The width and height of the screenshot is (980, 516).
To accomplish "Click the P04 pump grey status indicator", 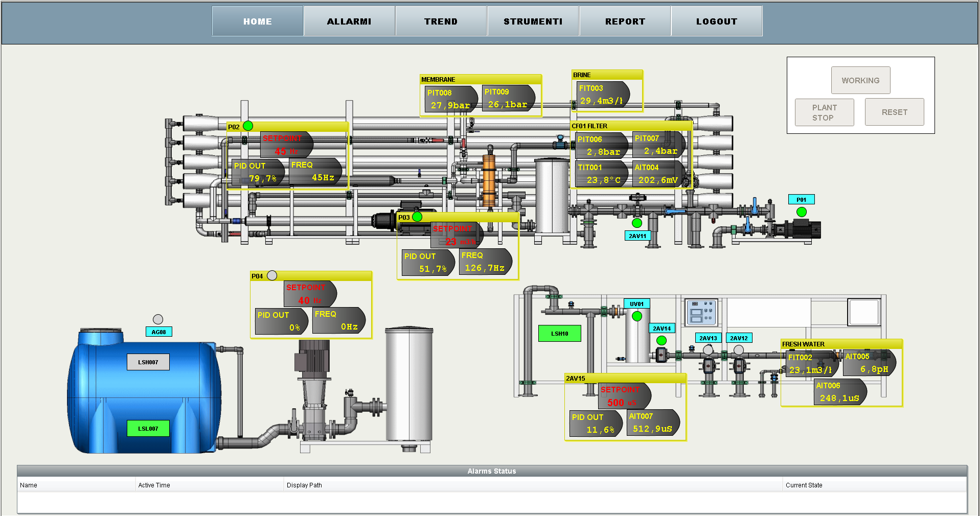I will click(x=272, y=275).
